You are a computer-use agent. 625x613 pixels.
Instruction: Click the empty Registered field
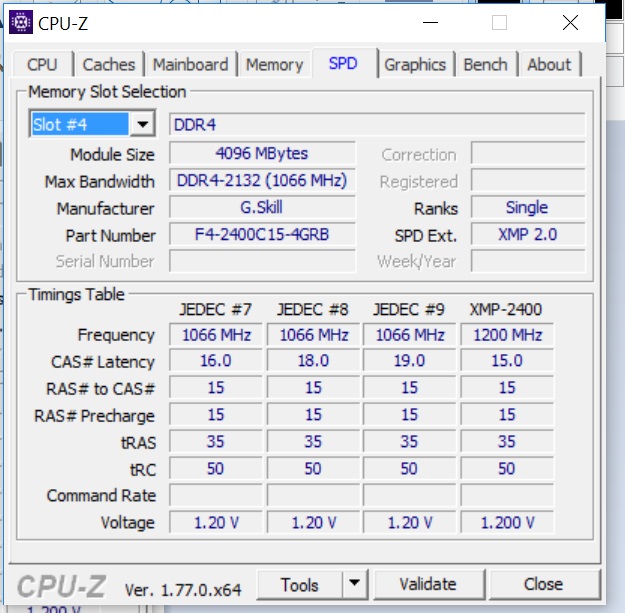(527, 181)
